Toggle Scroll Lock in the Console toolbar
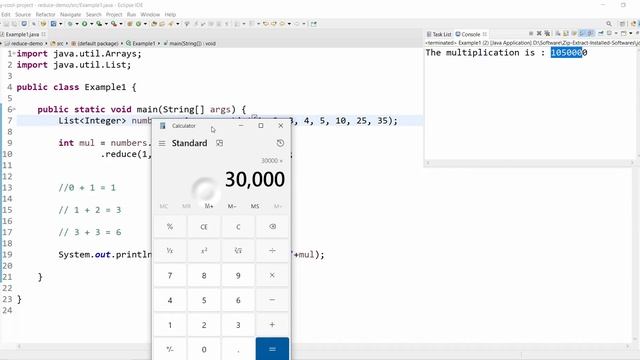640x360 pixels. point(565,33)
